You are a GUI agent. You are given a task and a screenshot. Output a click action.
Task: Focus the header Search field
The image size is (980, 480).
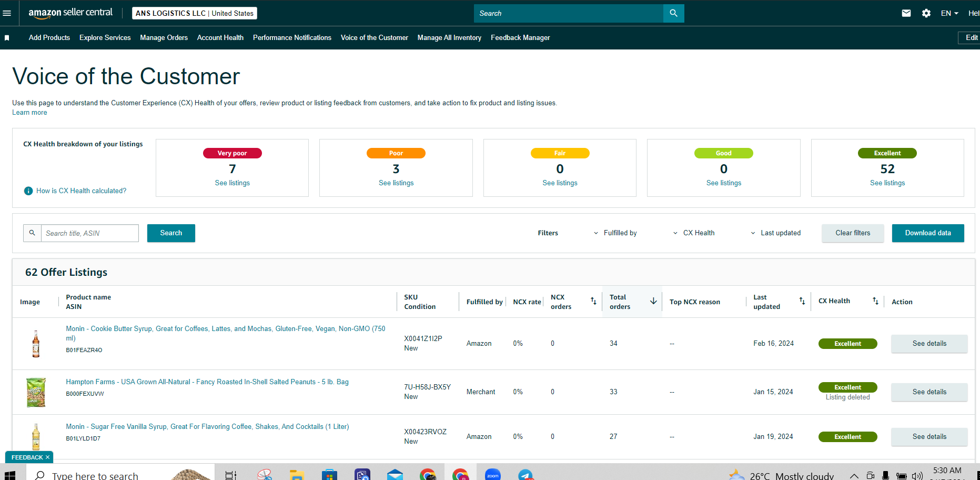[569, 13]
